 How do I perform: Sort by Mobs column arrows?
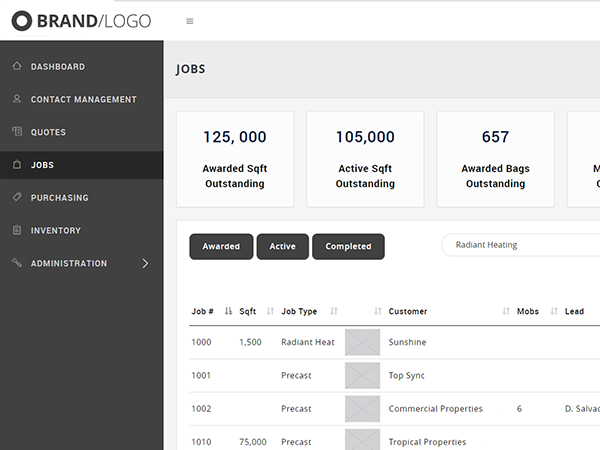554,311
